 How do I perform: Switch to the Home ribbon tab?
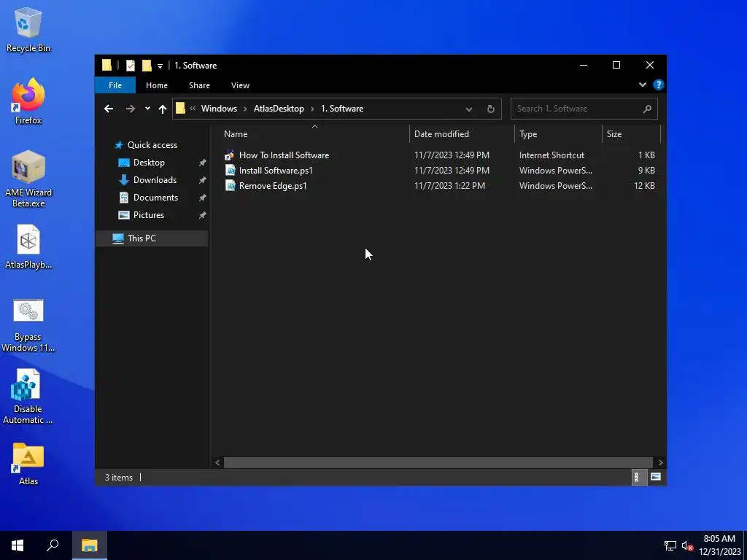157,85
